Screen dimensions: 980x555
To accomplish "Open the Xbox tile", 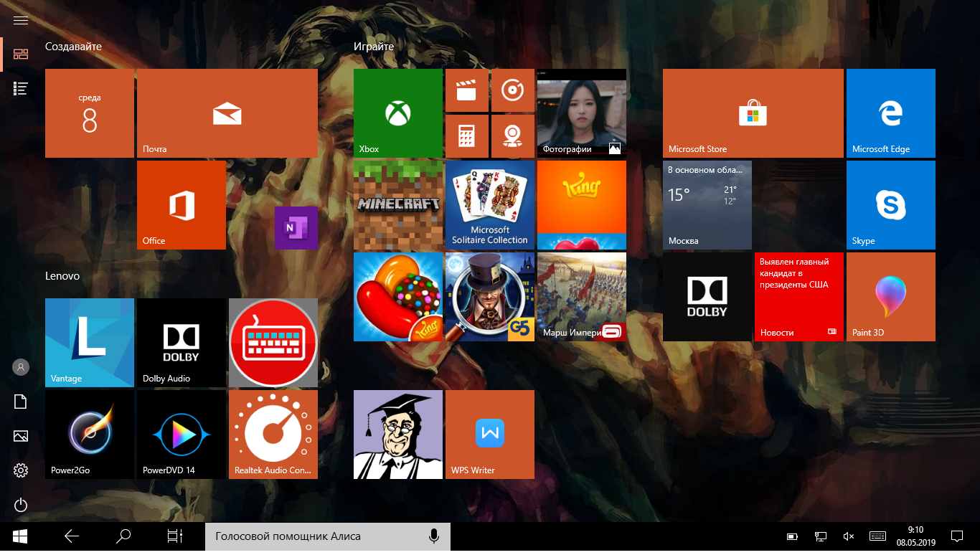I will (x=398, y=113).
